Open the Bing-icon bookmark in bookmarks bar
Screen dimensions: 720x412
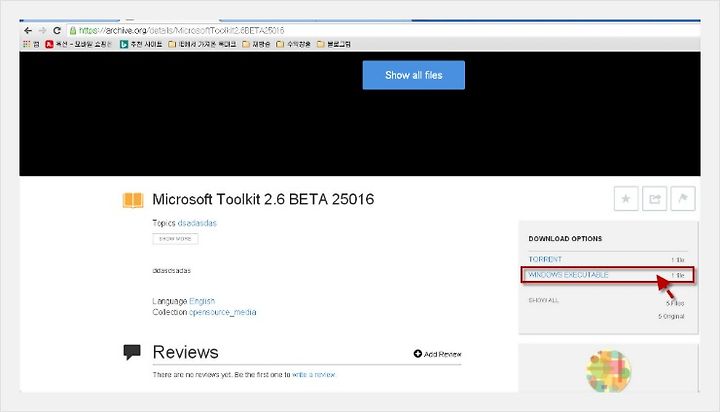[x=141, y=44]
